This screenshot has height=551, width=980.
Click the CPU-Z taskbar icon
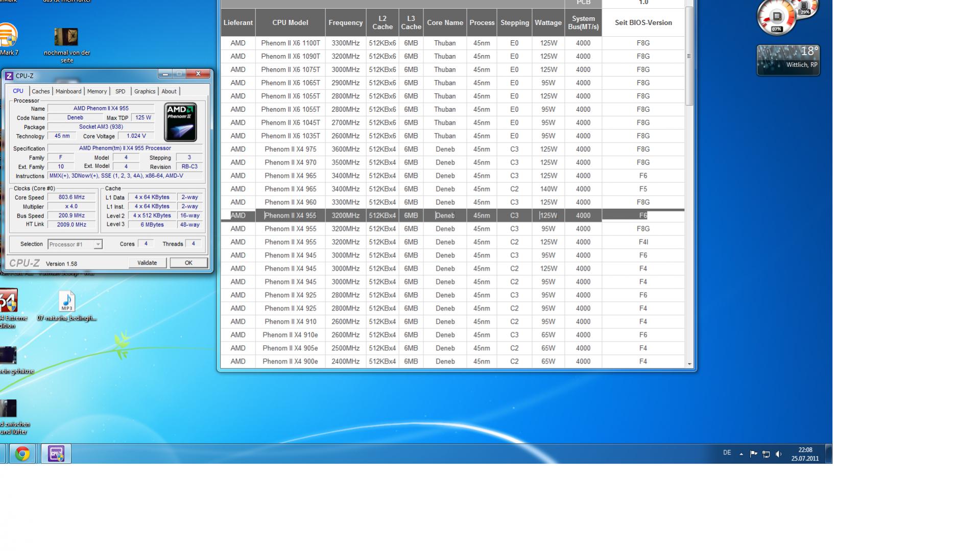[56, 453]
